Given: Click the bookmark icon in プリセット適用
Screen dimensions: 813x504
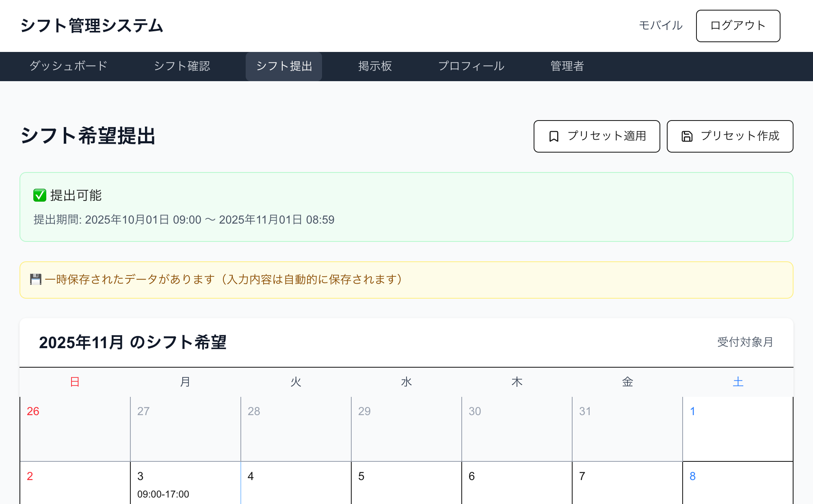Looking at the screenshot, I should coord(554,136).
